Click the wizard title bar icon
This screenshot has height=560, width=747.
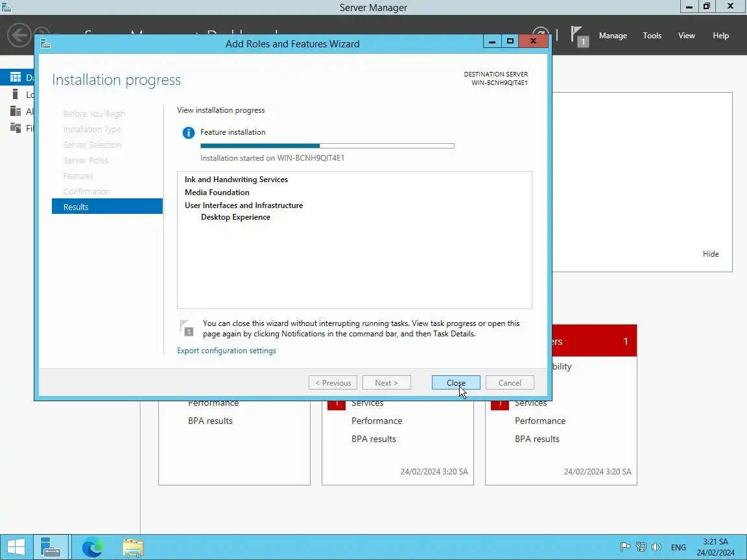point(45,44)
